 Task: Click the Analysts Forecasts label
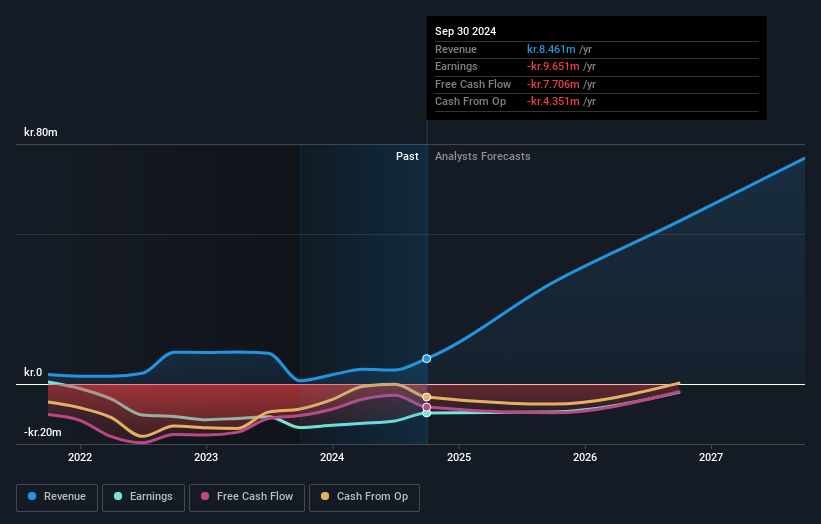482,157
